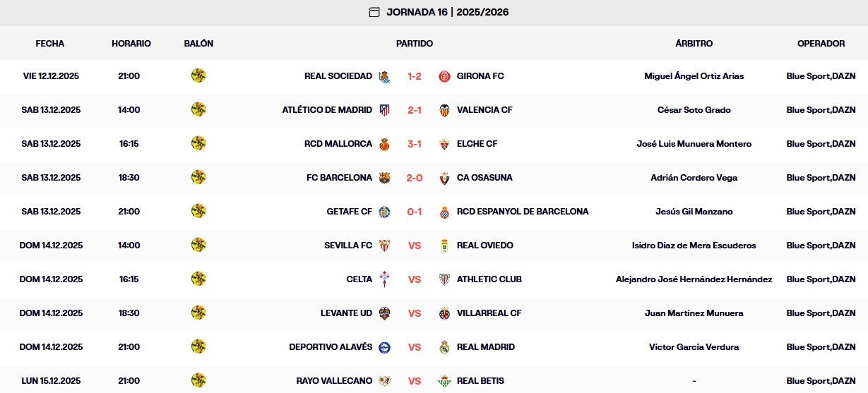868x393 pixels.
Task: Click the Villarreal CF yellow crest
Action: tap(444, 313)
